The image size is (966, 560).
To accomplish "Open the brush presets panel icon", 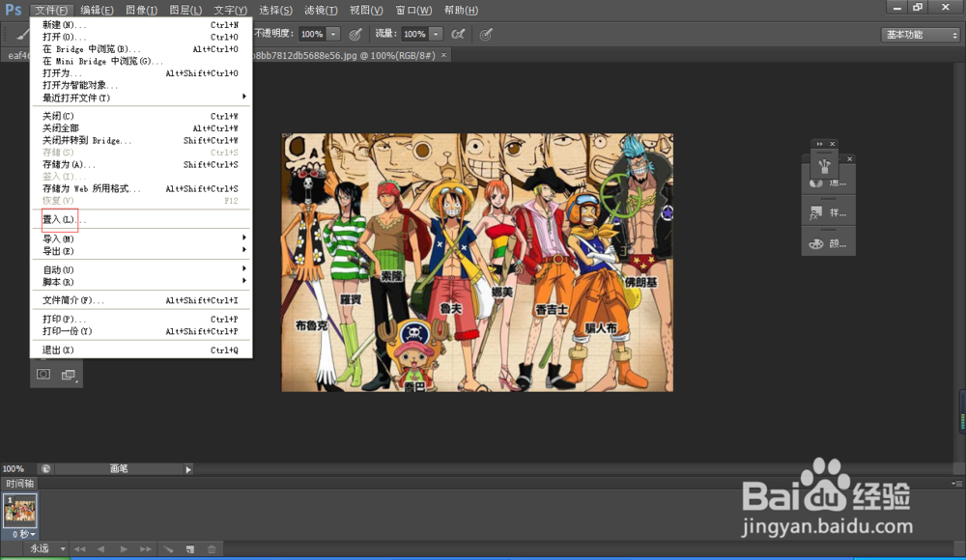I will (824, 166).
